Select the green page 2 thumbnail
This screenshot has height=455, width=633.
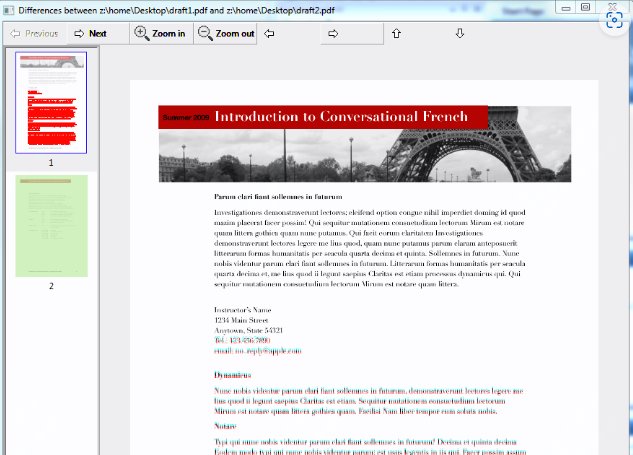51,225
